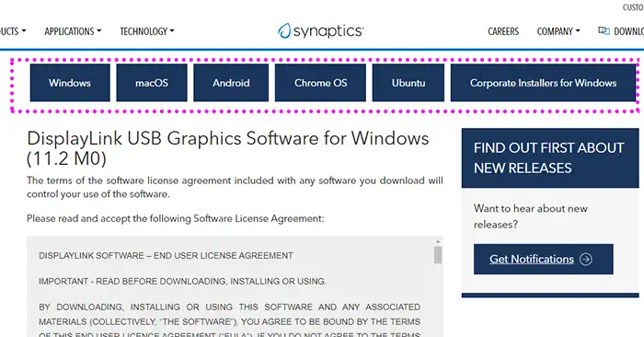
Task: Click the license agreement scrollbar thumb
Action: [x=438, y=255]
